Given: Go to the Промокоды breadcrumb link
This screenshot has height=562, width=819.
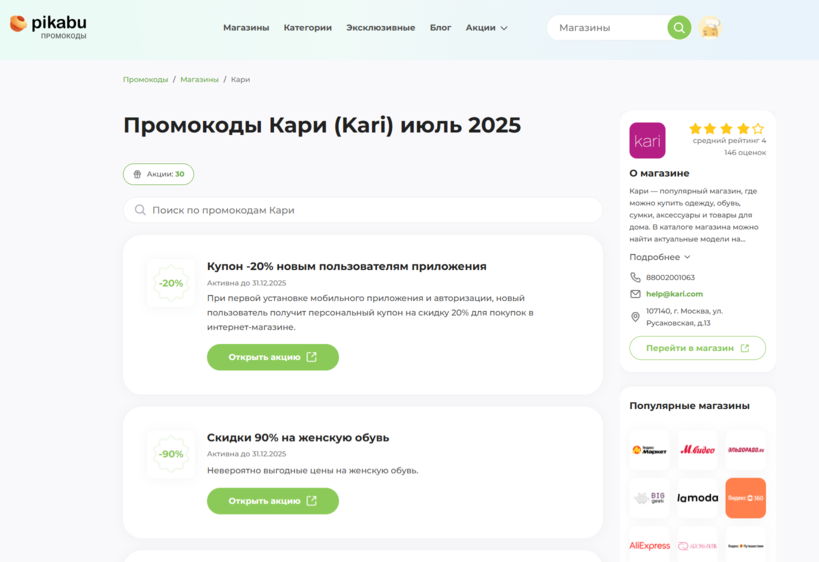Looking at the screenshot, I should [x=145, y=79].
